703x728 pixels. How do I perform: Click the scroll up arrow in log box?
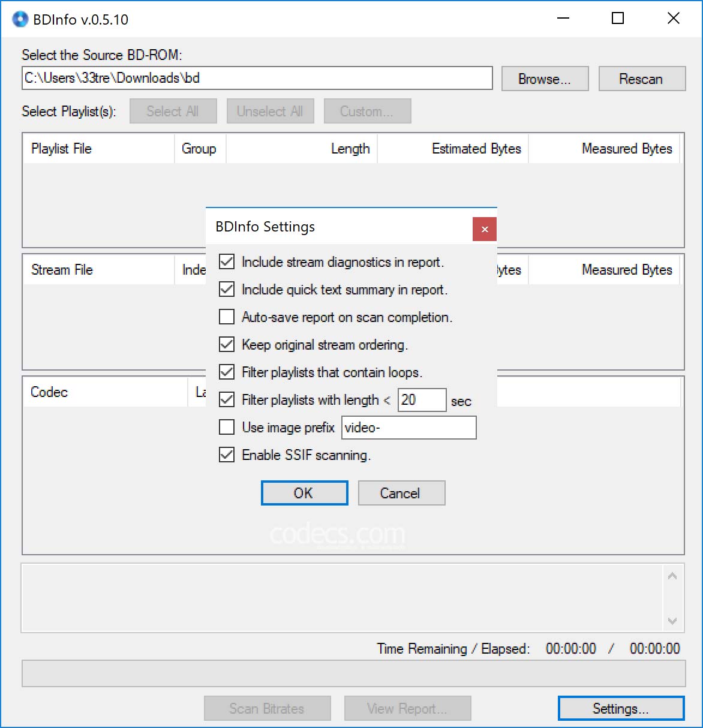(x=672, y=576)
